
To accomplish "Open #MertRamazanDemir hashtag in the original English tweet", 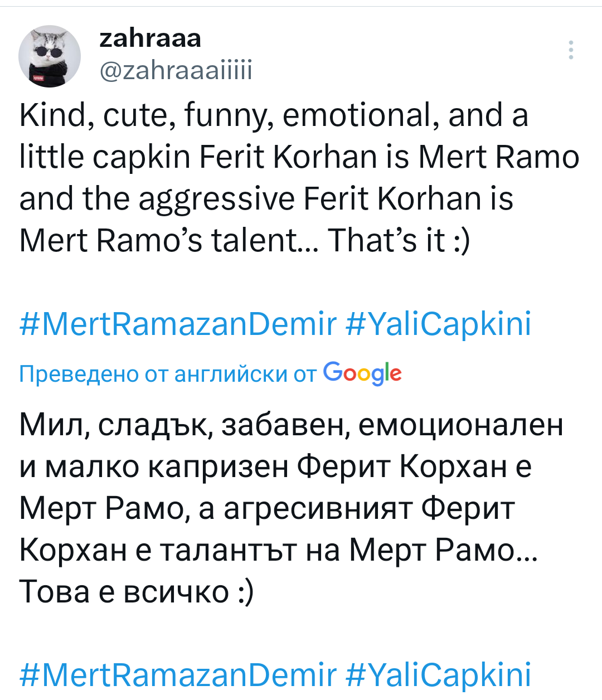I will click(178, 324).
